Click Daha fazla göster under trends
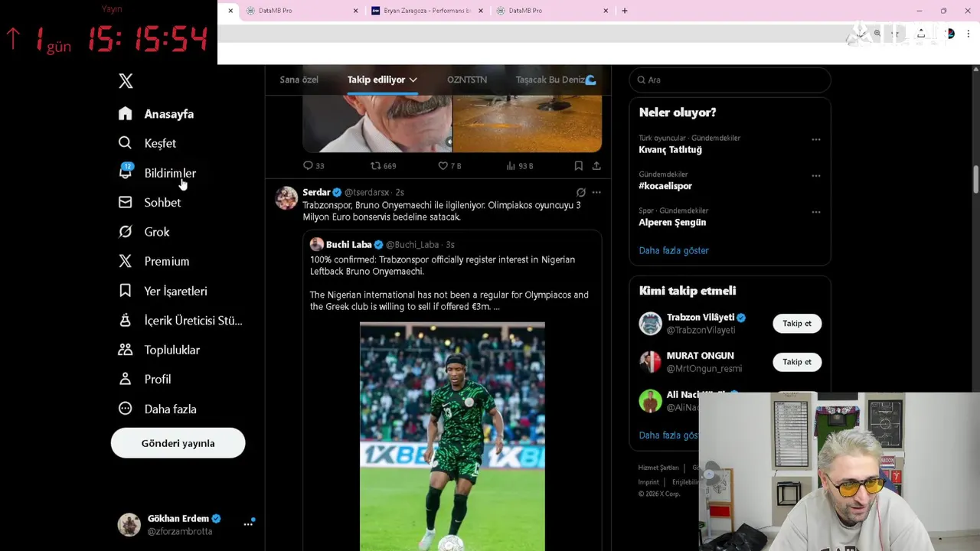The height and width of the screenshot is (551, 980). point(674,250)
